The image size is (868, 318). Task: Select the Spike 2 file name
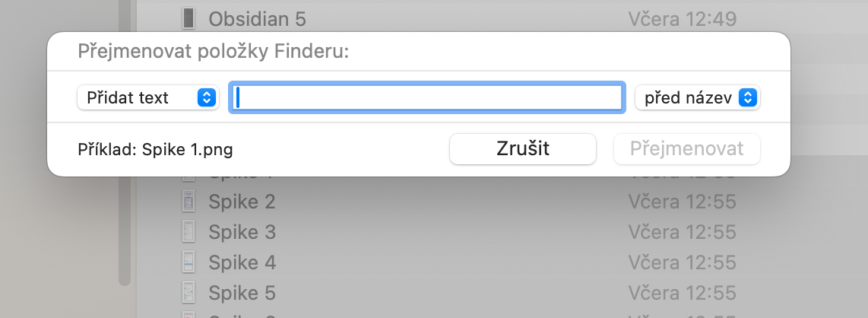(x=242, y=202)
